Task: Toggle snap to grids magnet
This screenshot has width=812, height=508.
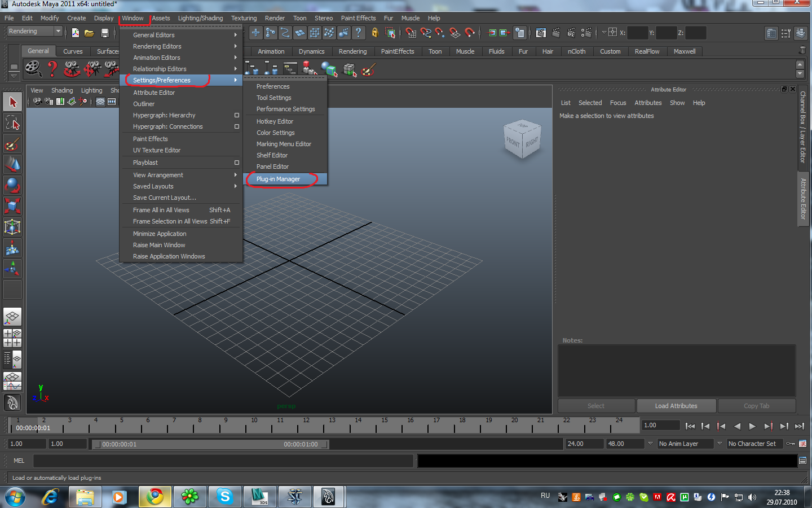Action: click(411, 33)
